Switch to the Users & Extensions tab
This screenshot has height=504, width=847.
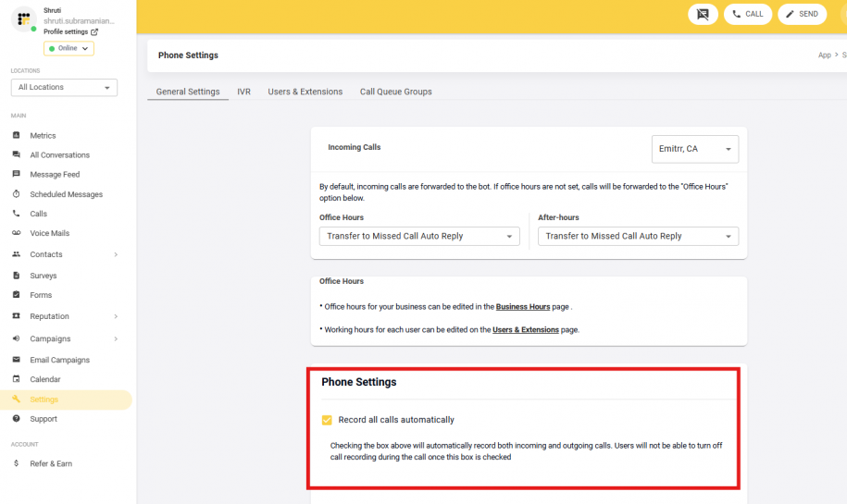click(305, 92)
